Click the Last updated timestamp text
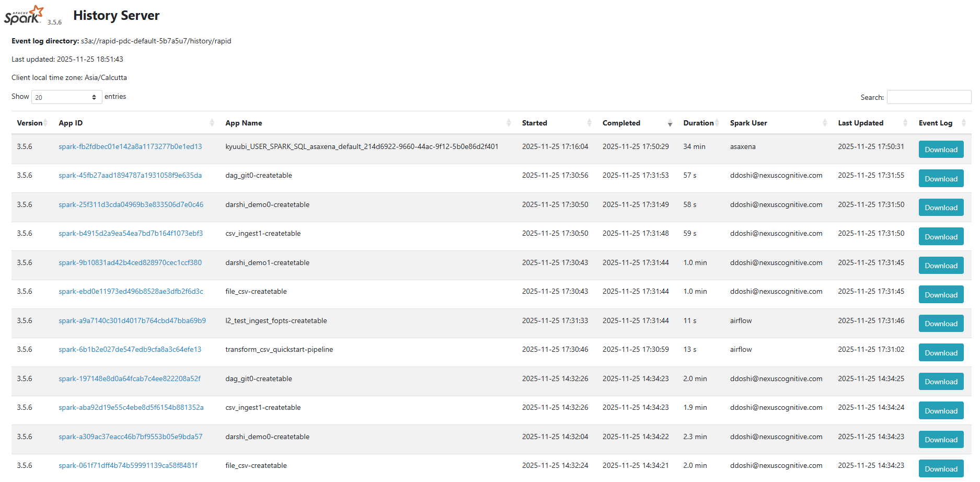This screenshot has height=482, width=980. click(x=67, y=59)
